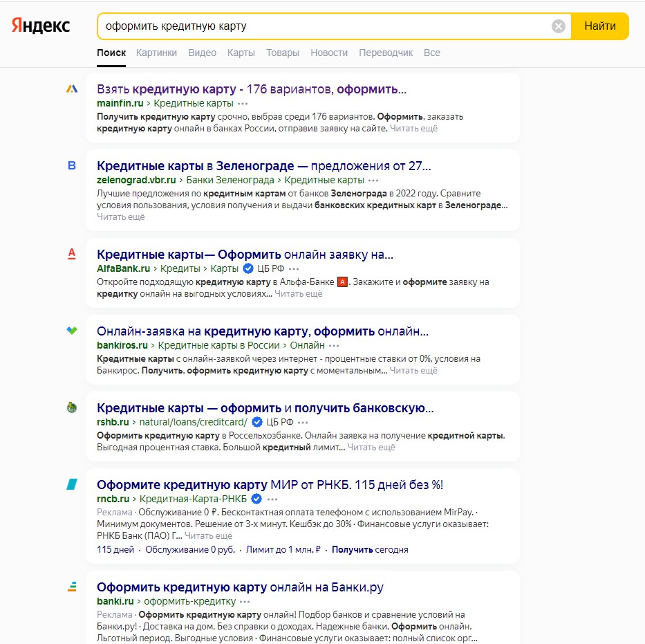Click the 'Кредитная-Карта-РНКБ' breadcrumb
Viewport: 645px width, 644px height.
click(x=193, y=499)
